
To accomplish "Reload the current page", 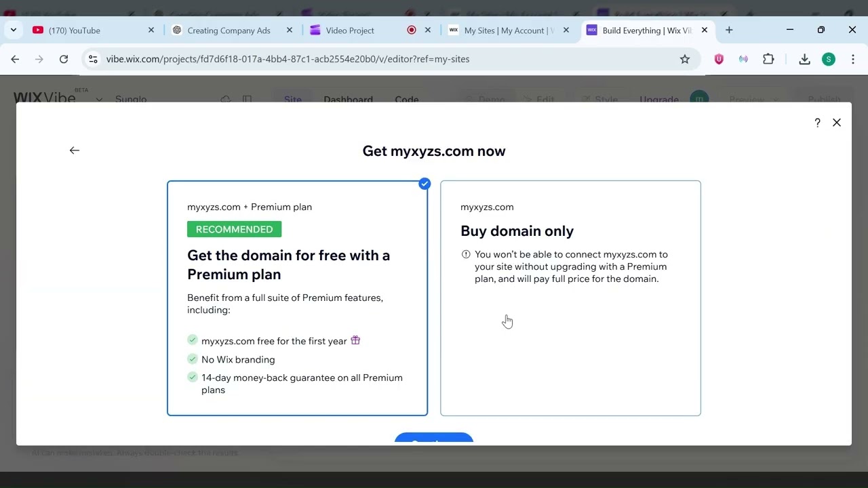I will click(64, 59).
